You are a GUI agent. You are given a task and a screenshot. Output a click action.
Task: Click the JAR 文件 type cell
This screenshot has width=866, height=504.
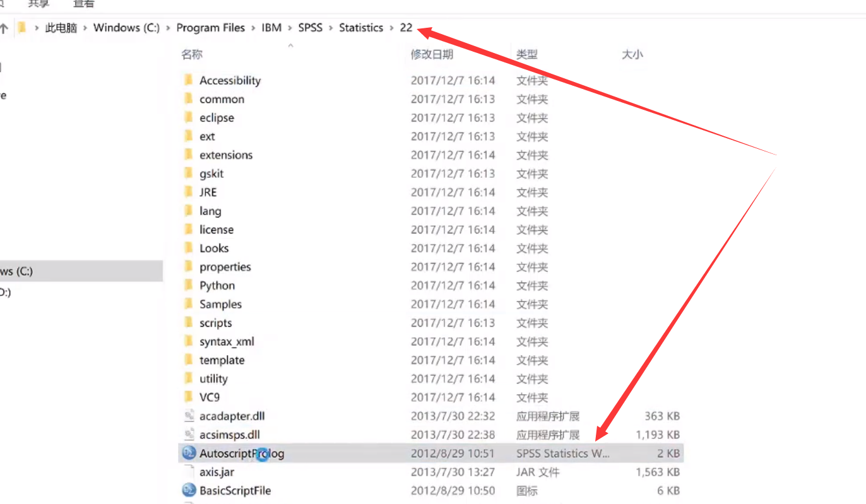click(538, 471)
